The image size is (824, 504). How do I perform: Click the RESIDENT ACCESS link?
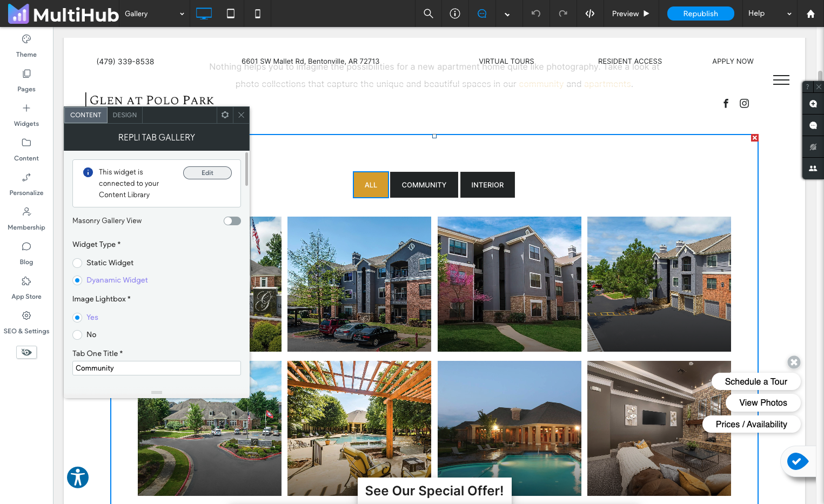click(x=630, y=62)
